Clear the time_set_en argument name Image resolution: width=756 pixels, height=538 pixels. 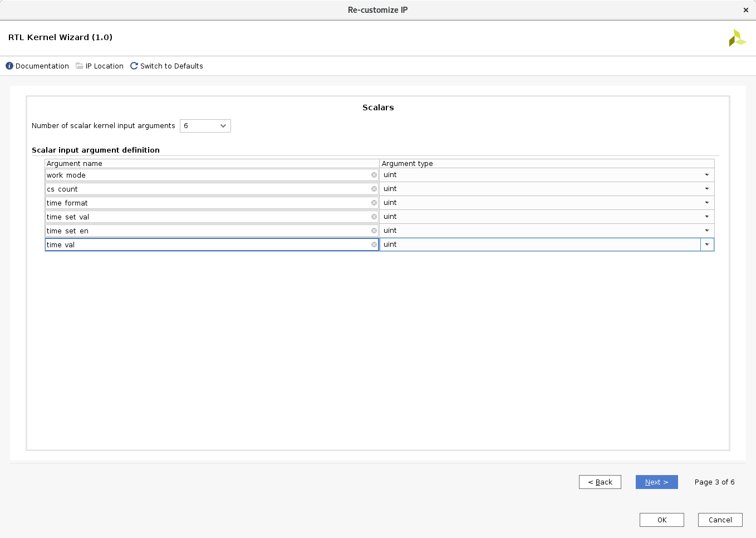pyautogui.click(x=374, y=231)
